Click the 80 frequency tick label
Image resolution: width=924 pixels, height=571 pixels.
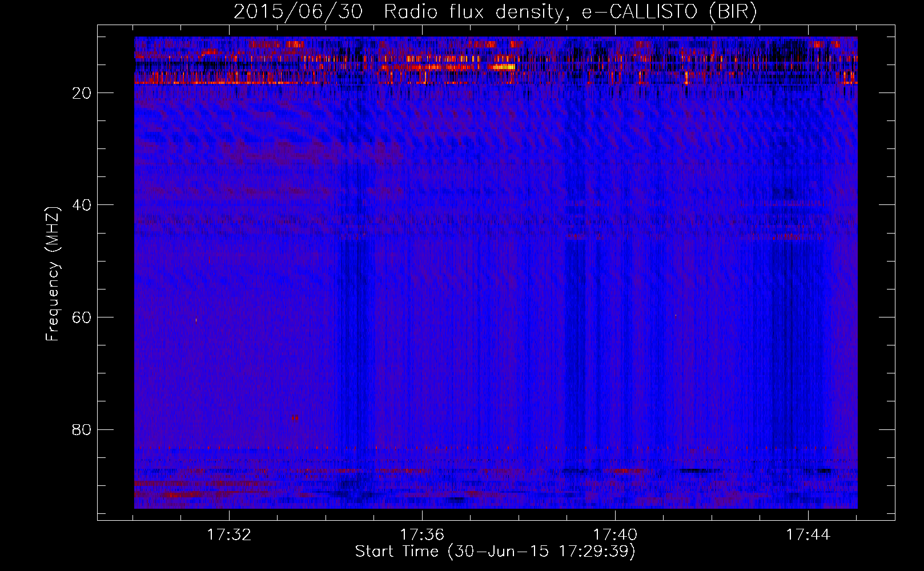click(82, 429)
